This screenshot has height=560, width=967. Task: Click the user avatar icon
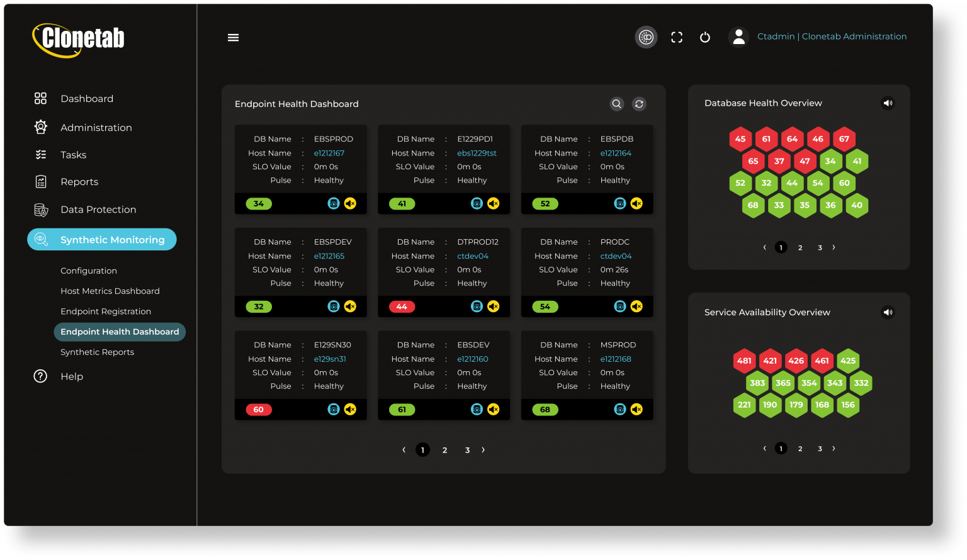click(x=738, y=36)
